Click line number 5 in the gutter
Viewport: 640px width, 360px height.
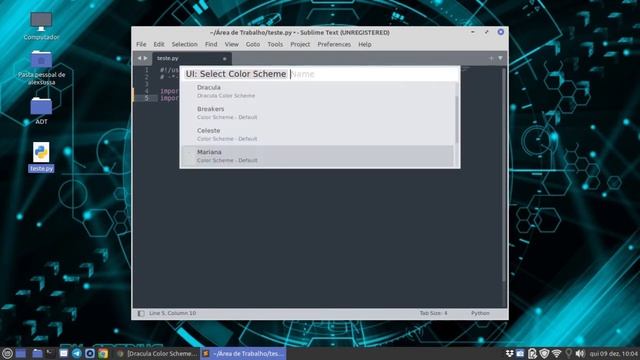(x=146, y=98)
